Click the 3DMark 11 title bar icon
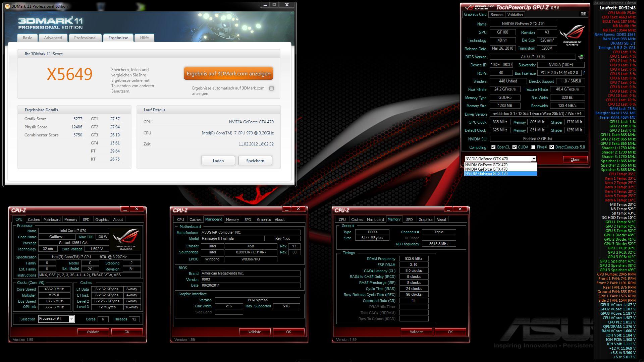 (x=8, y=6)
